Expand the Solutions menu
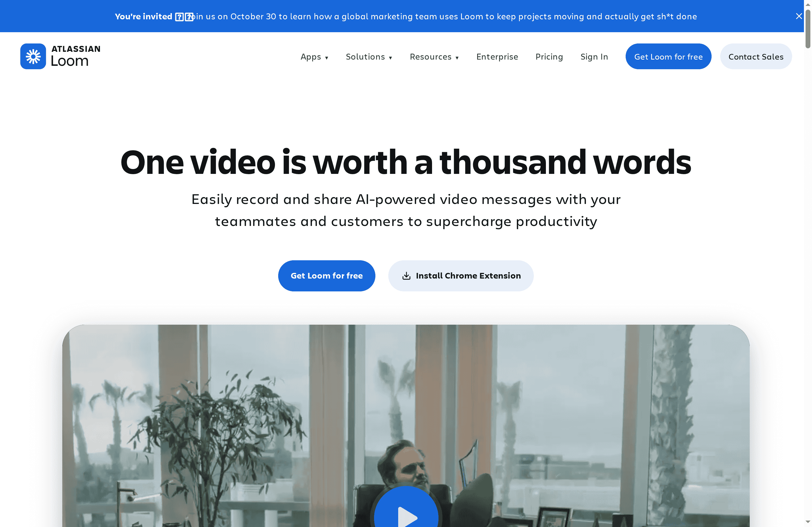The height and width of the screenshot is (527, 812). click(x=369, y=57)
